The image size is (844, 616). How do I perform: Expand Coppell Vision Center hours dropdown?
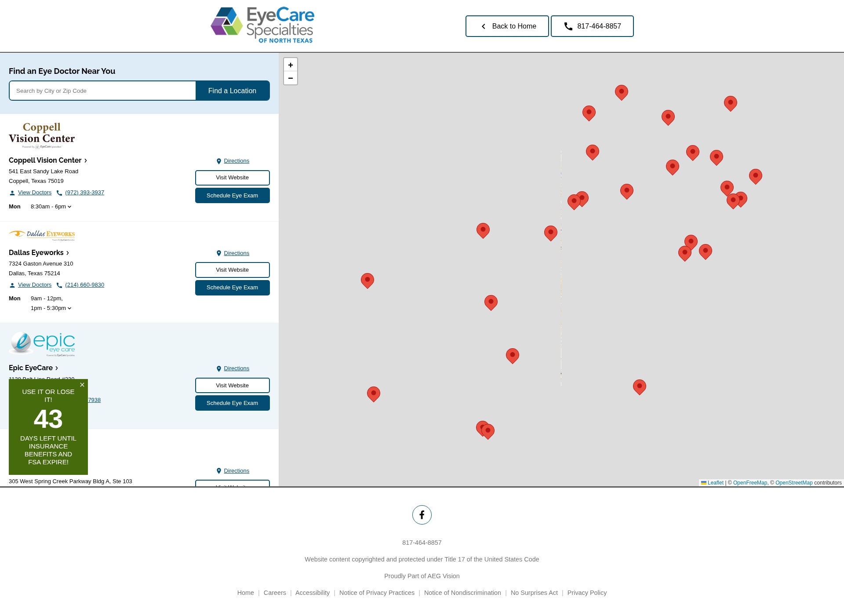pyautogui.click(x=69, y=207)
